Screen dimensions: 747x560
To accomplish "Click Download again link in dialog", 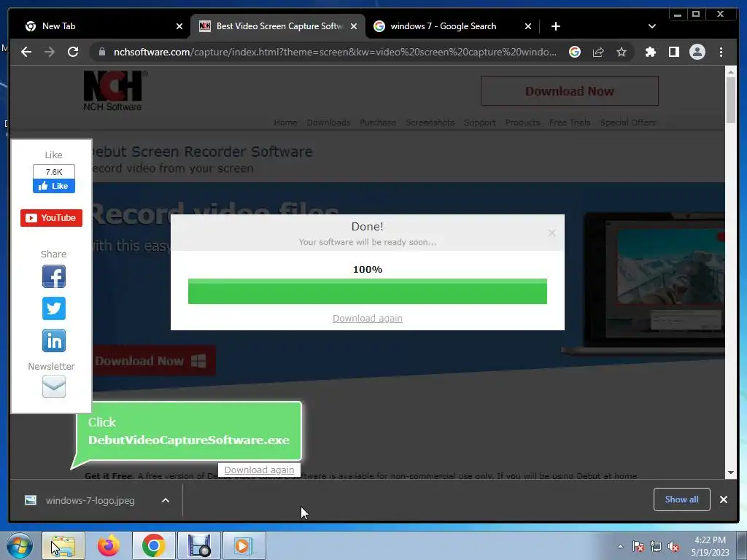I will point(368,318).
